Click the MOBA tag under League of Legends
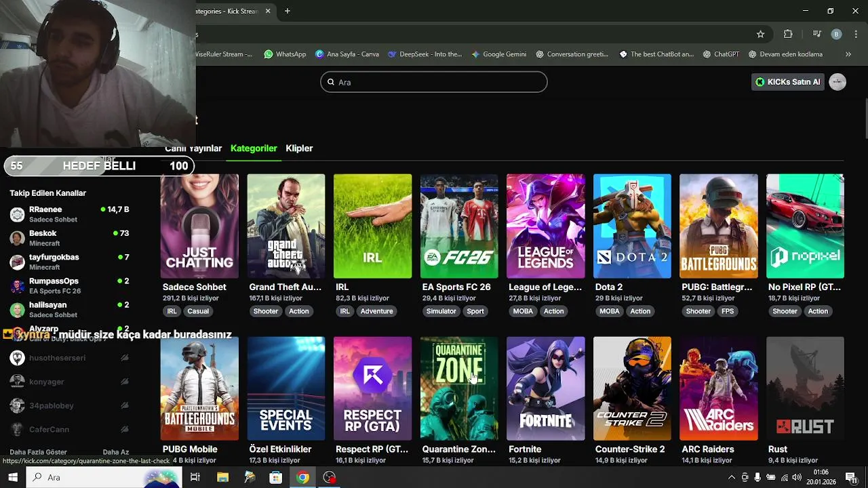This screenshot has height=488, width=868. click(523, 311)
